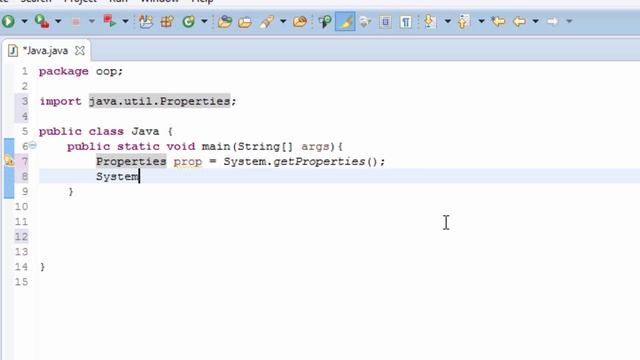
Task: Click the greyed-out red stop square icon
Action: [x=76, y=21]
